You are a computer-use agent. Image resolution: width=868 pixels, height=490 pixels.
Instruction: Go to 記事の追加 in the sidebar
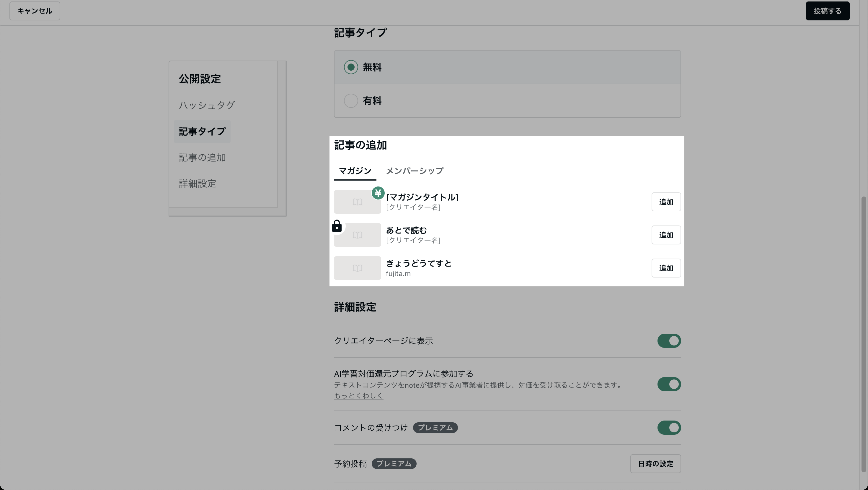coord(202,158)
